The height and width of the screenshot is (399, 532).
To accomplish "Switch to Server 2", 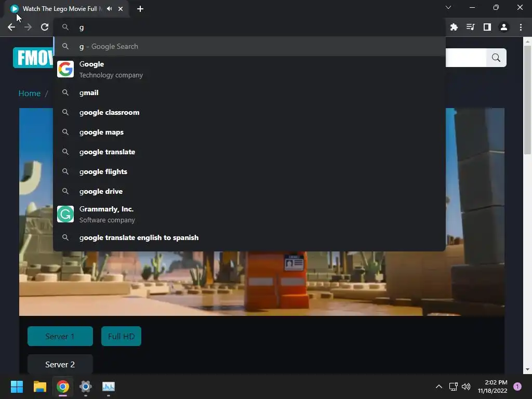I will [x=60, y=364].
